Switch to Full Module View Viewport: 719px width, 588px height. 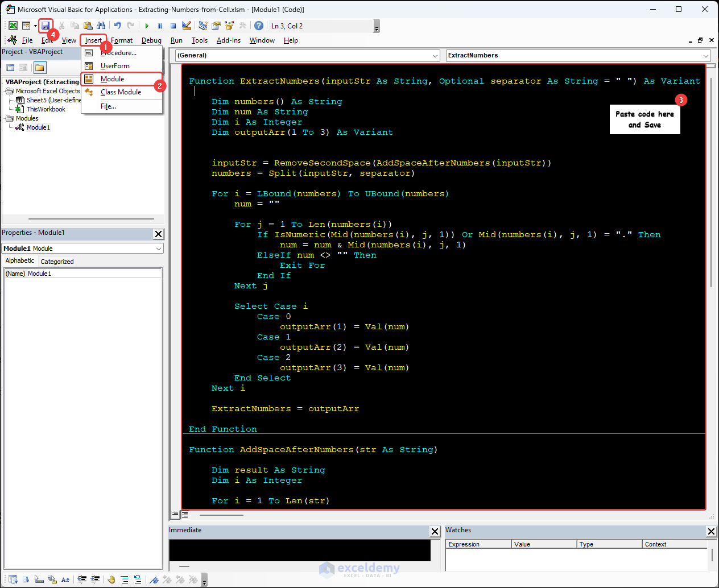[185, 515]
